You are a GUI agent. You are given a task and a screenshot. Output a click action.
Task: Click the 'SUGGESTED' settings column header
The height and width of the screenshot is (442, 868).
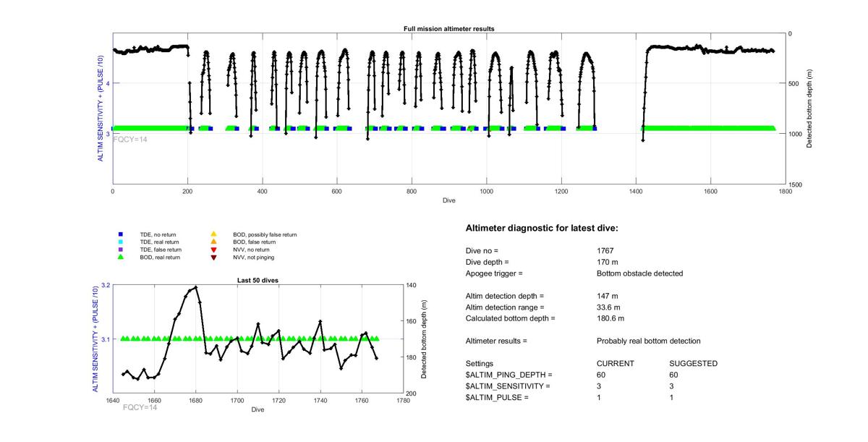[694, 364]
